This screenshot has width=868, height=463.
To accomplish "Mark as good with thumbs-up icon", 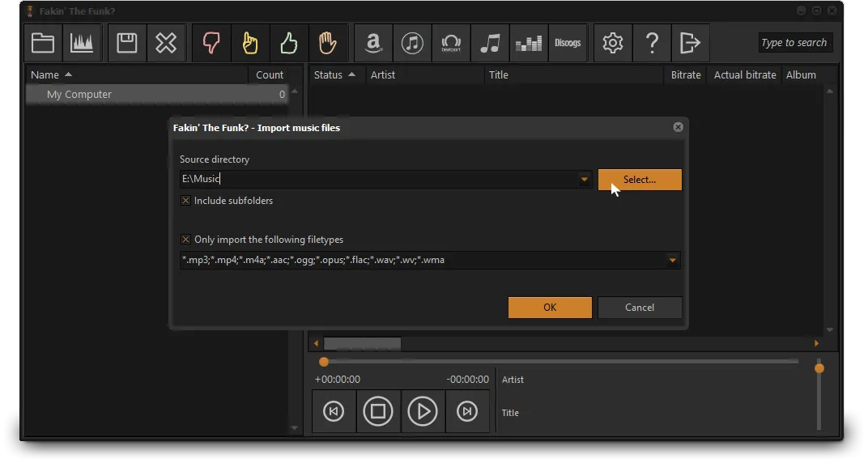I will click(x=289, y=43).
